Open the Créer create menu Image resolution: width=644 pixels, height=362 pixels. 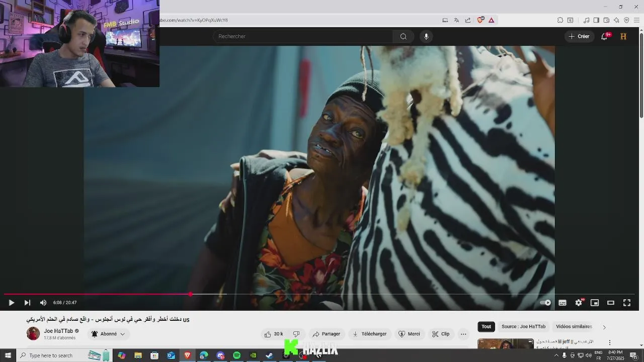pos(579,36)
